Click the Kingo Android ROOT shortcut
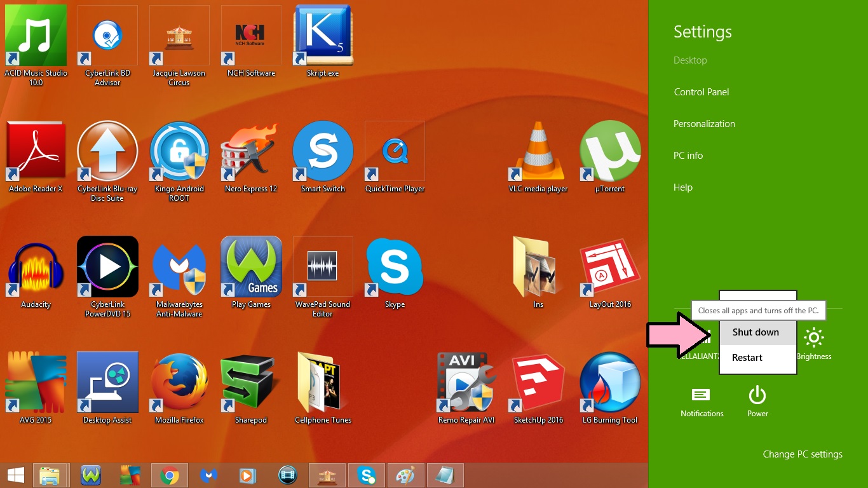868x488 pixels. (x=179, y=161)
